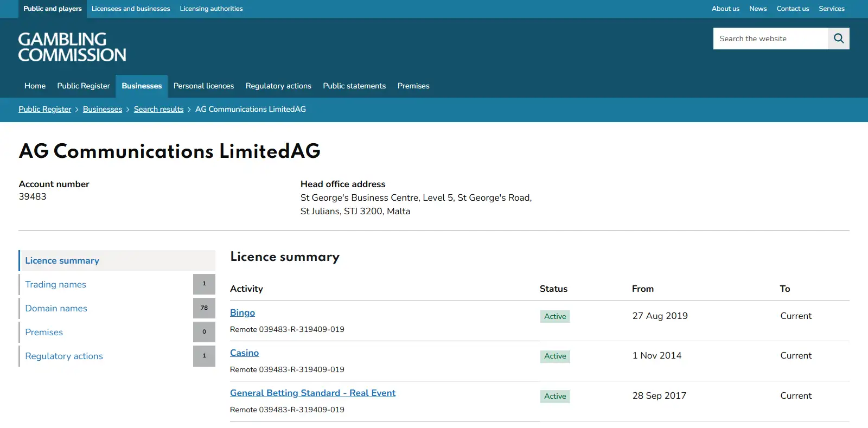Open Public Register in main navigation
The image size is (868, 428).
coord(84,86)
